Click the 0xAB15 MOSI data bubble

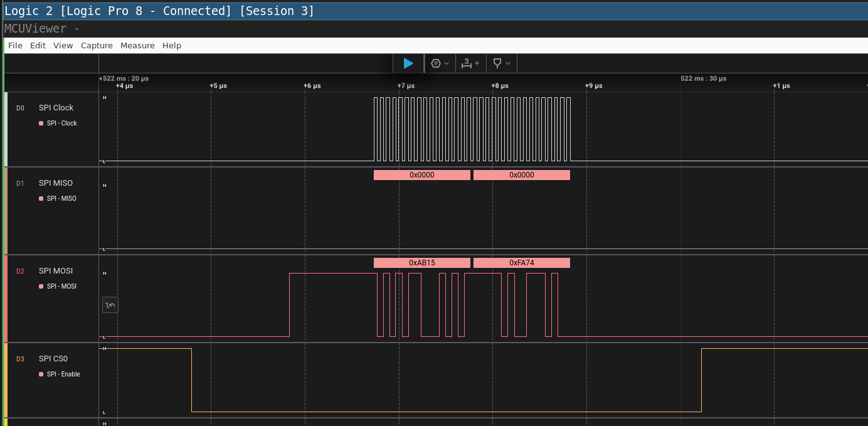tap(422, 263)
